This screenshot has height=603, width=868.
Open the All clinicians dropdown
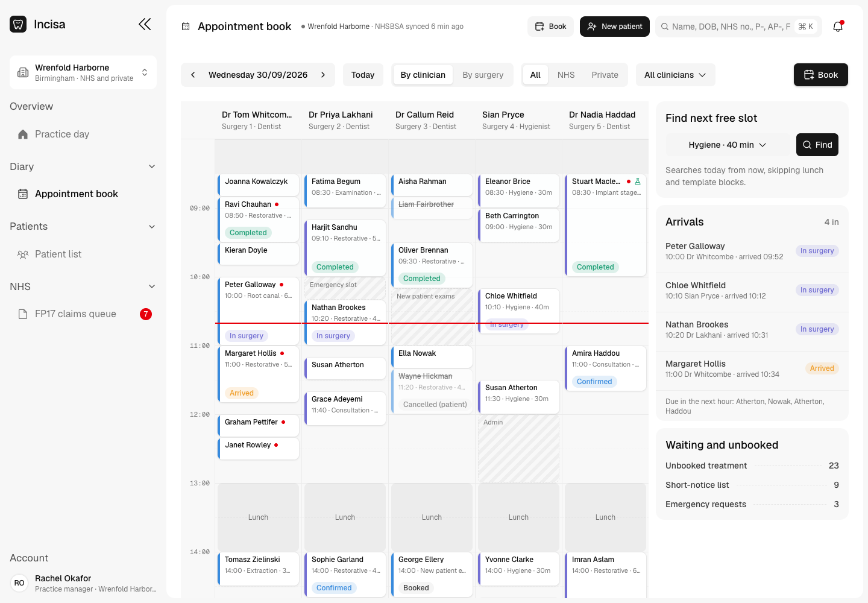click(x=675, y=75)
